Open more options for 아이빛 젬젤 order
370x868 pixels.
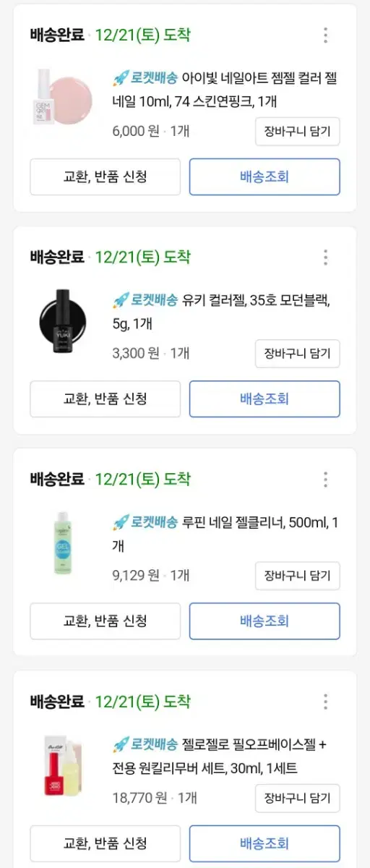coord(326,35)
